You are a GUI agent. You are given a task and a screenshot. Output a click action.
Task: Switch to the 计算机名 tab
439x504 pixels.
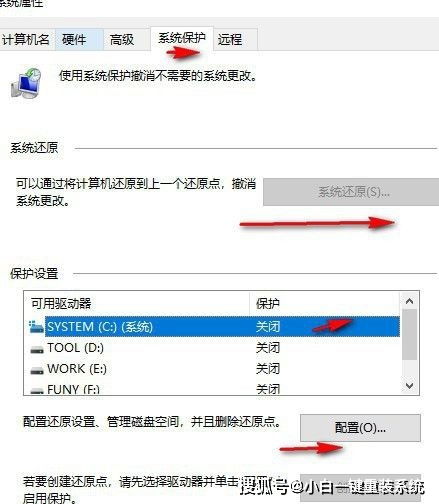click(26, 39)
